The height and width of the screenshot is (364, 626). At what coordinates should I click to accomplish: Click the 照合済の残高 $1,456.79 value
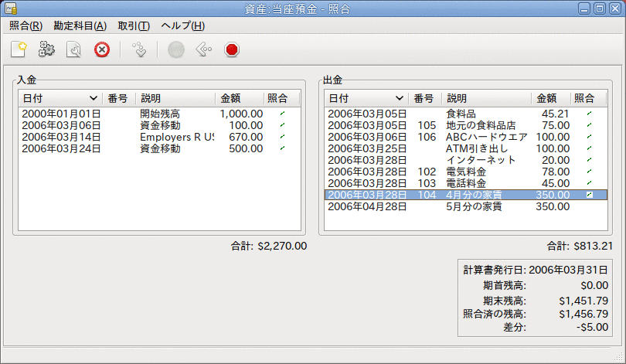[583, 314]
